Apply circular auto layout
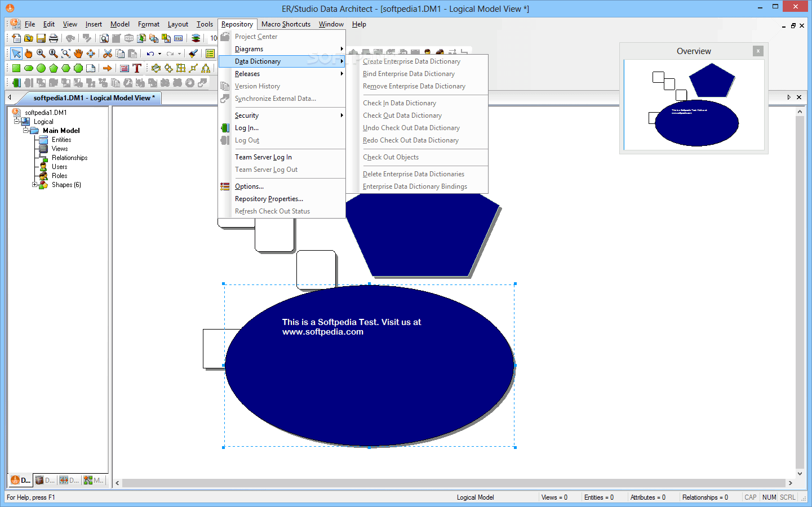 click(156, 68)
